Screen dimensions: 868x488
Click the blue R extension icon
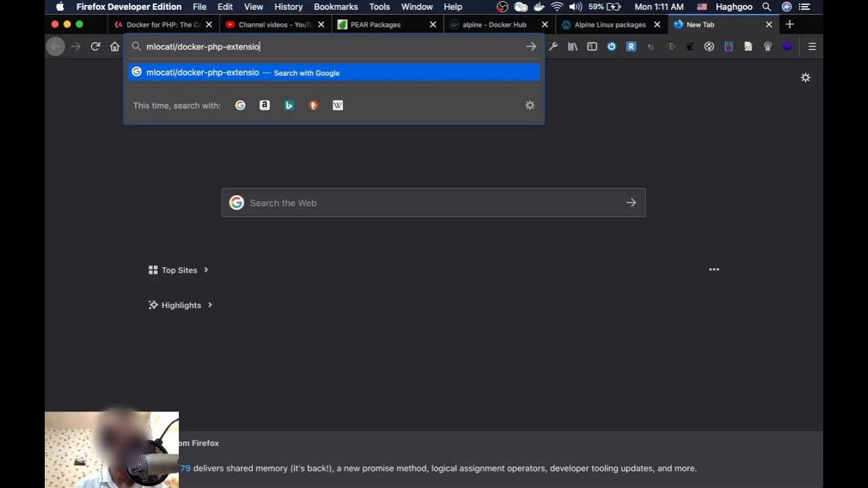coord(631,47)
